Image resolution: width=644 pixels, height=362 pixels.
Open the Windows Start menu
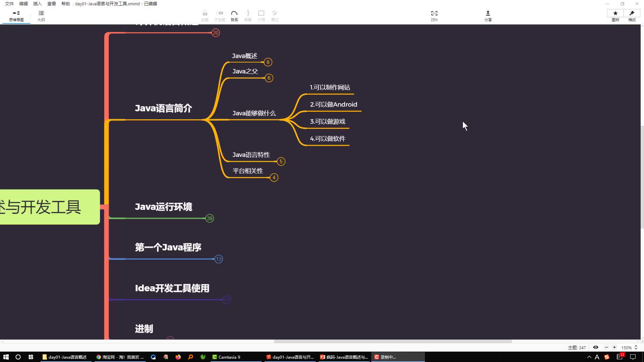click(x=6, y=357)
